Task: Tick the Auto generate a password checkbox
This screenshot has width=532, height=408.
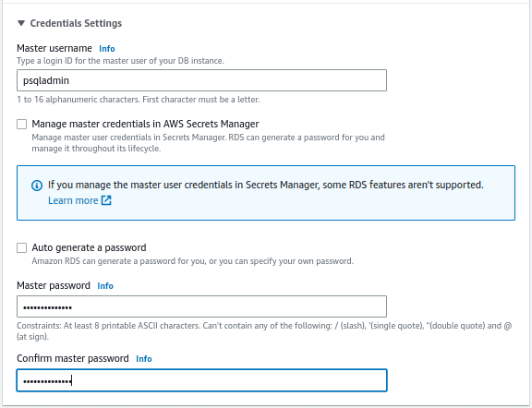Action: [x=22, y=248]
